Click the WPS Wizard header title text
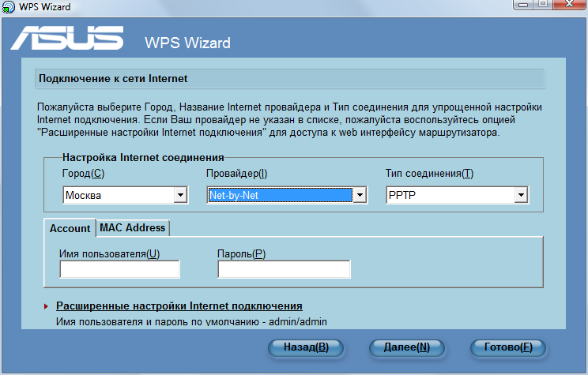 tap(187, 43)
